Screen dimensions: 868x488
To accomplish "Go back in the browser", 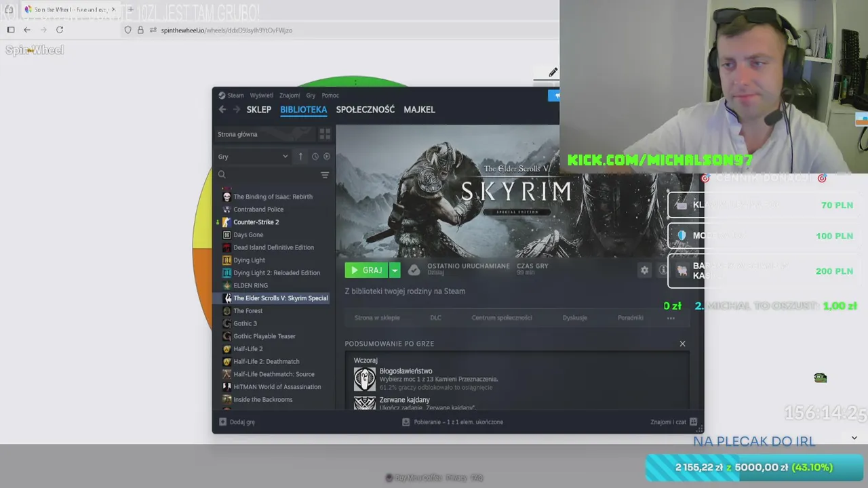I will [27, 30].
